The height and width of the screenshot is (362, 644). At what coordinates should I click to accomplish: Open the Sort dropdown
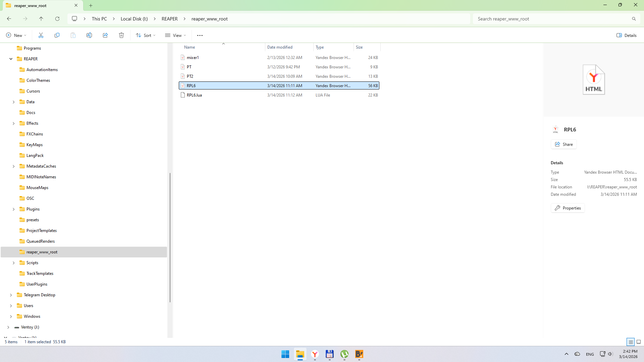tap(146, 35)
